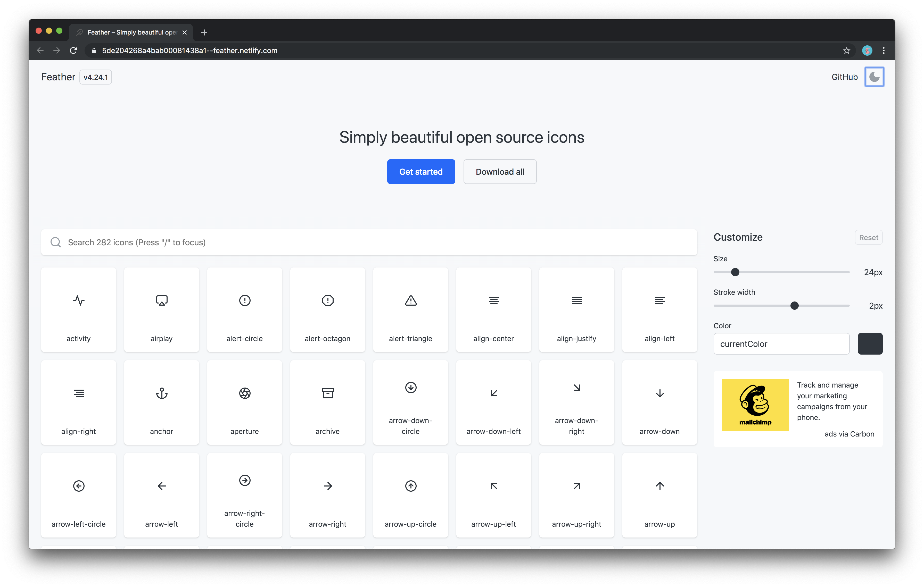The height and width of the screenshot is (587, 924).
Task: Open a new browser tab
Action: (x=204, y=32)
